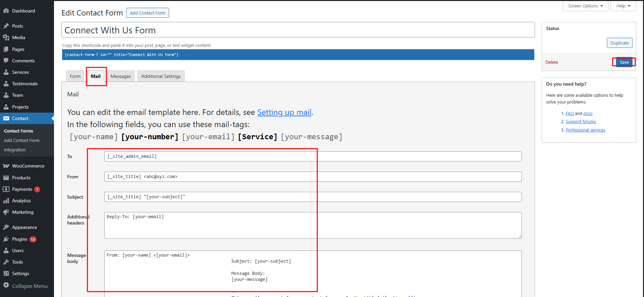Click the Plugins plug icon
Screen dimensions: 644x297
[6, 239]
